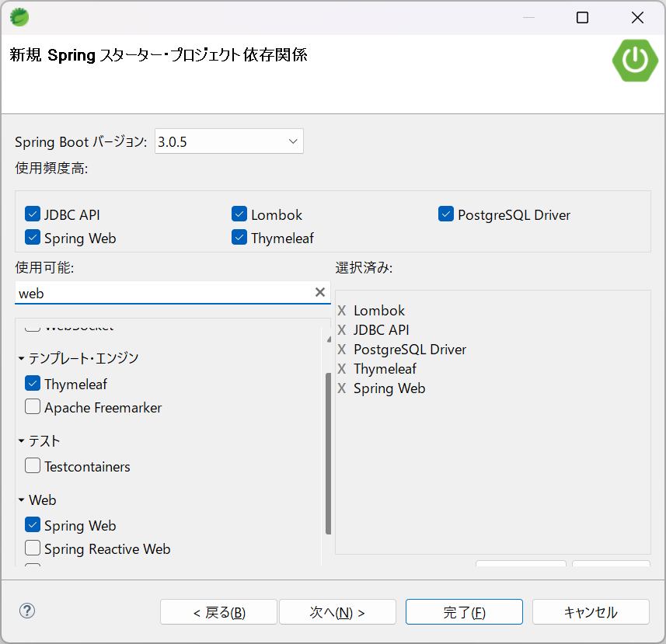Remove JDBC API via its X icon
666x644 pixels.
point(342,330)
